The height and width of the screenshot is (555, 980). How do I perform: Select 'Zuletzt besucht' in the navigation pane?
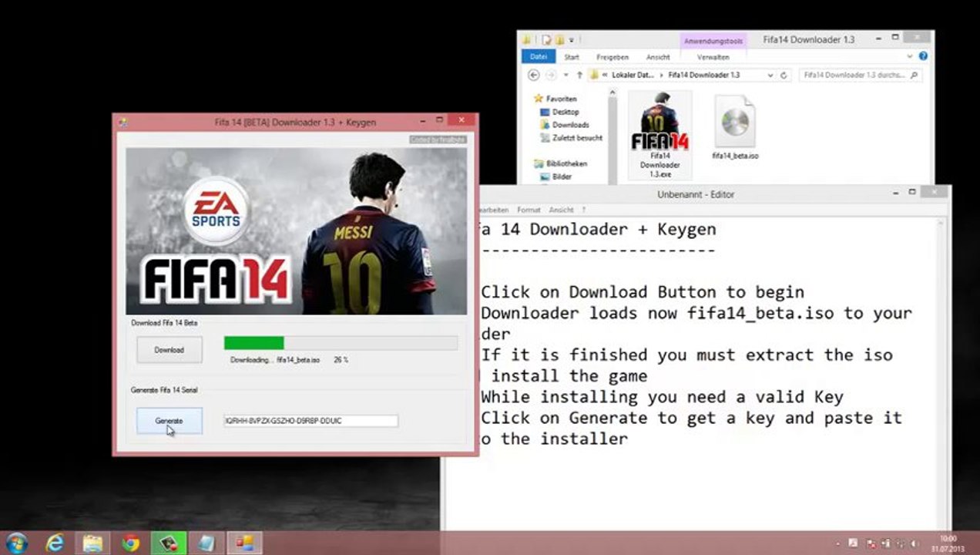point(577,138)
